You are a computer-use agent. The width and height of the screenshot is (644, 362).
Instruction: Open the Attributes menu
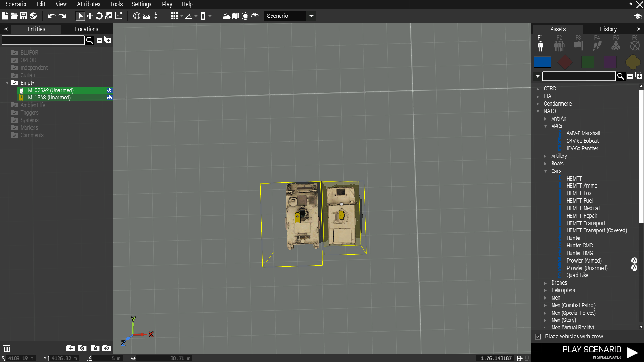89,4
